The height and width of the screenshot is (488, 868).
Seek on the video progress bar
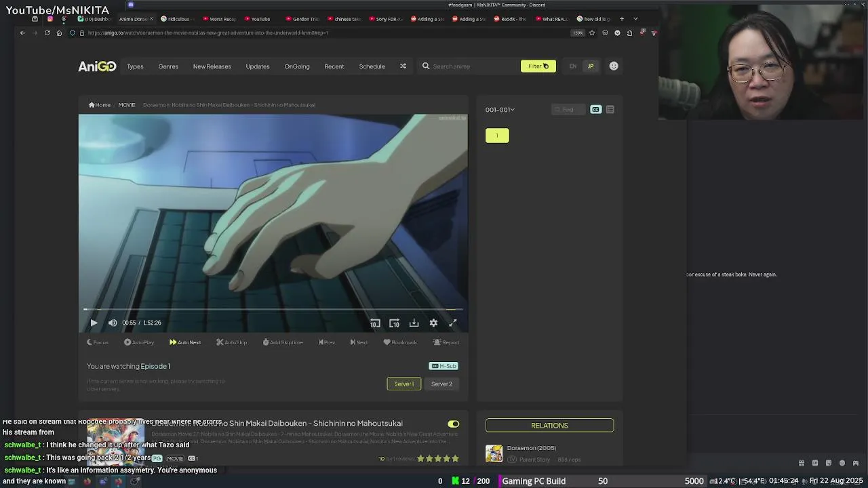(x=273, y=310)
